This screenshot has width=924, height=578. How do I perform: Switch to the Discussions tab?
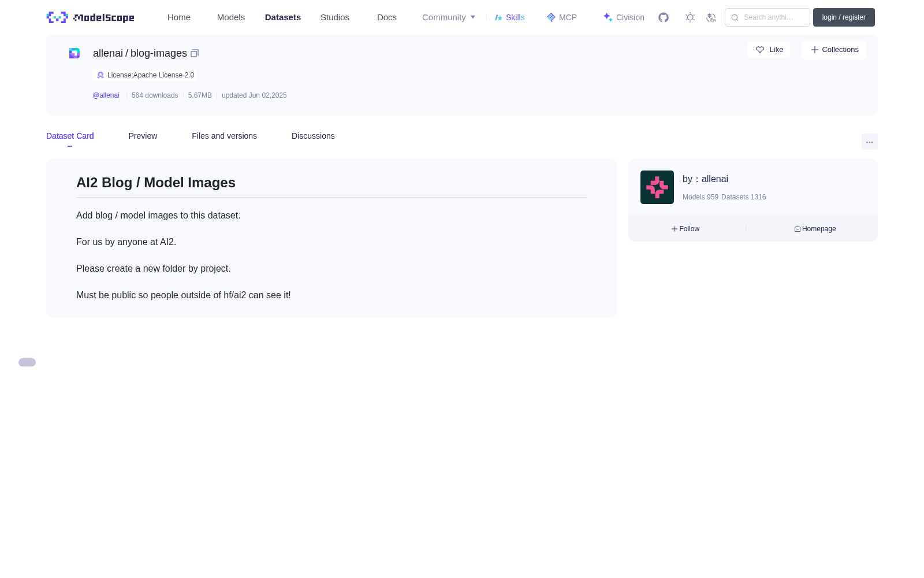coord(313,136)
